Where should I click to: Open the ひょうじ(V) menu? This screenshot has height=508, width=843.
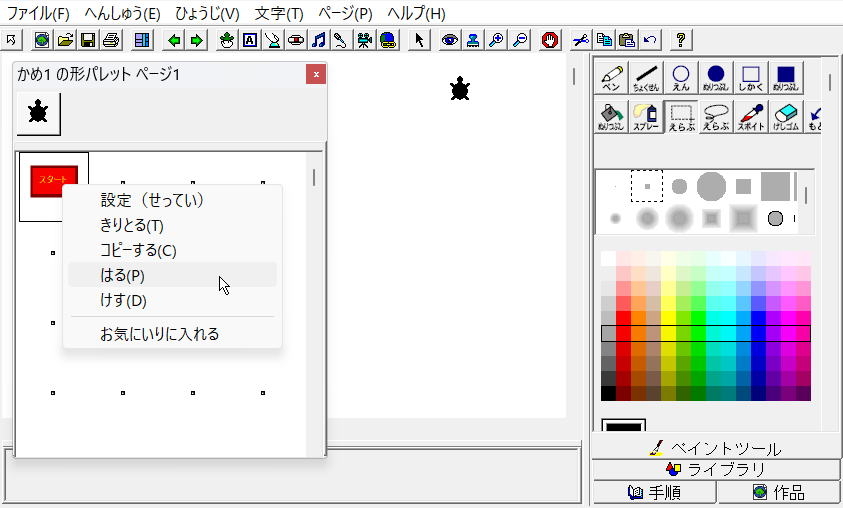(x=208, y=13)
